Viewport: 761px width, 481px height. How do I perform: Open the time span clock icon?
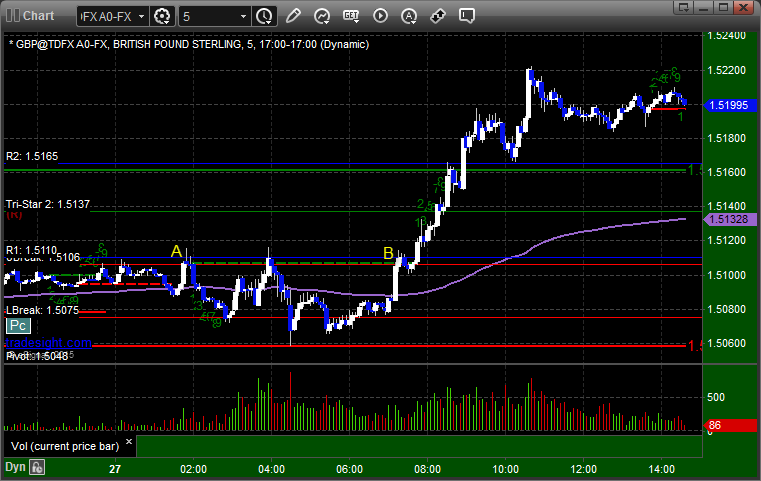click(265, 17)
